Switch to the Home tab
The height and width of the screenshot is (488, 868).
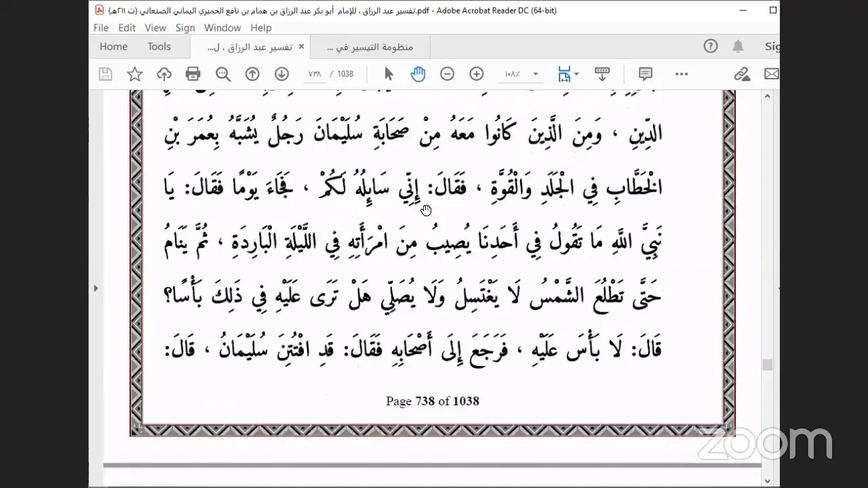tap(113, 46)
